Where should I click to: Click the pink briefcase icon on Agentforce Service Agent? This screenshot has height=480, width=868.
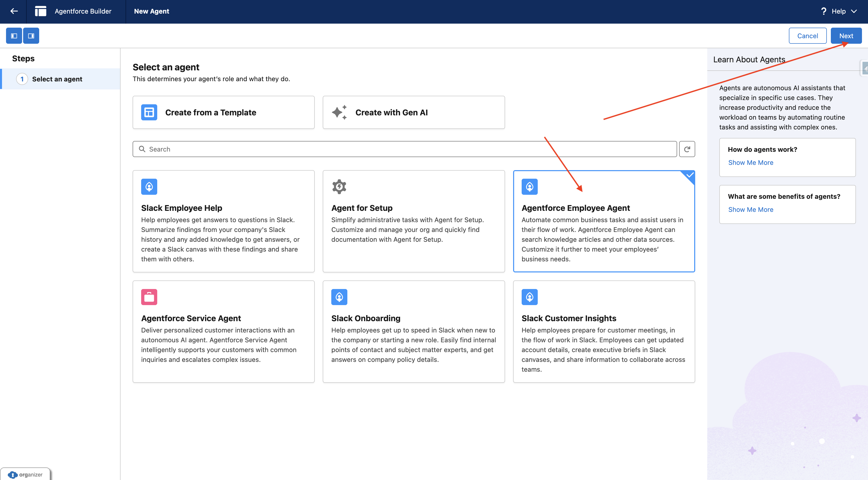tap(149, 297)
